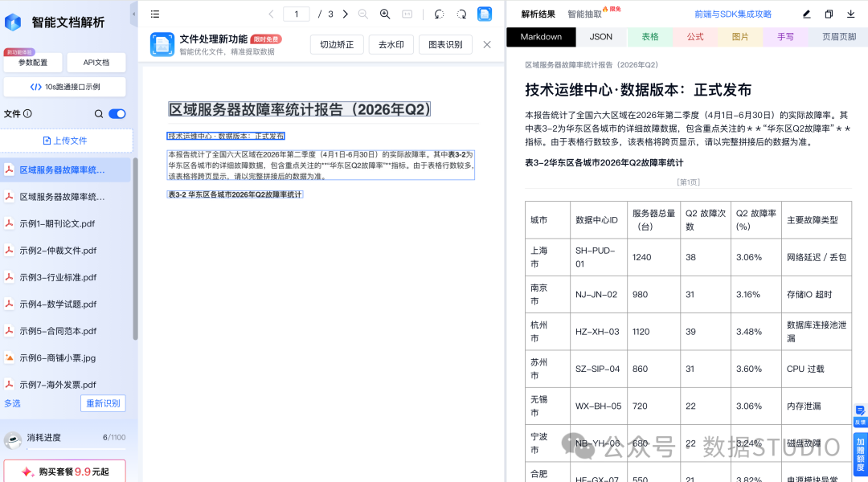Collapse the left sidebar panel
Viewport: 868px width, 482px height.
pyautogui.click(x=134, y=14)
